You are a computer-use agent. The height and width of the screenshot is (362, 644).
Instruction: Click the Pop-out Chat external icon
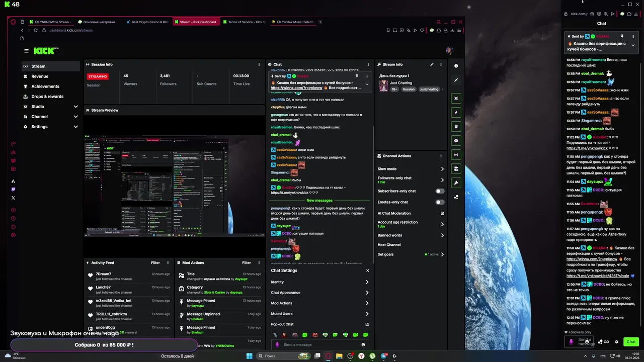(367, 324)
